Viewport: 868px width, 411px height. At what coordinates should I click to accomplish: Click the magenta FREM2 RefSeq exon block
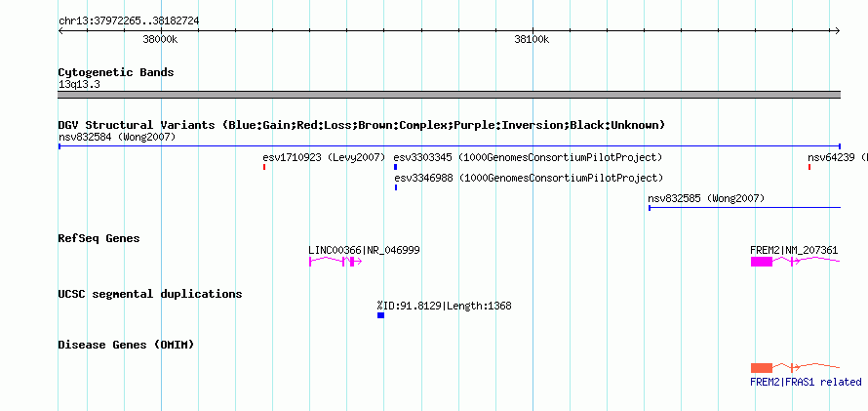761,262
